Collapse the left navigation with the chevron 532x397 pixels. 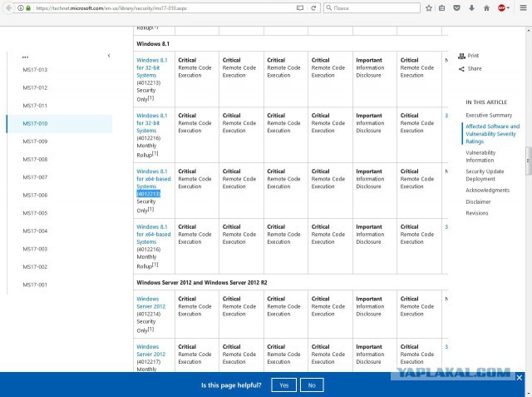point(109,56)
